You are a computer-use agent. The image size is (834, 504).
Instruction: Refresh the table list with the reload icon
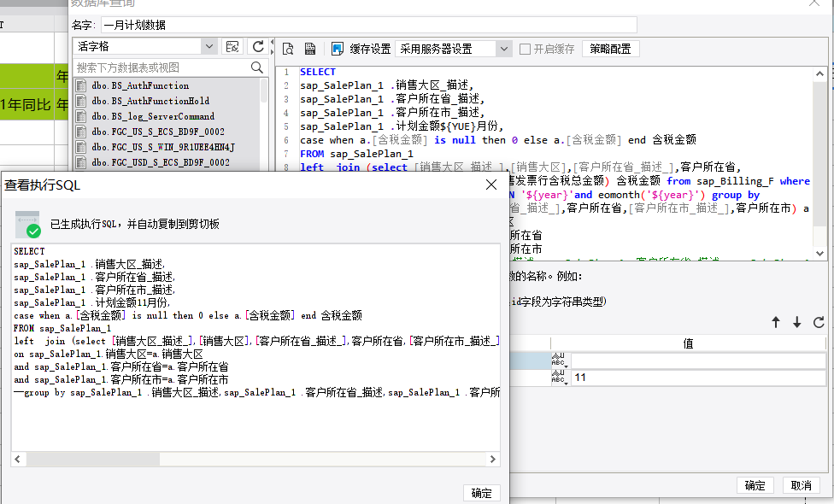pos(258,47)
